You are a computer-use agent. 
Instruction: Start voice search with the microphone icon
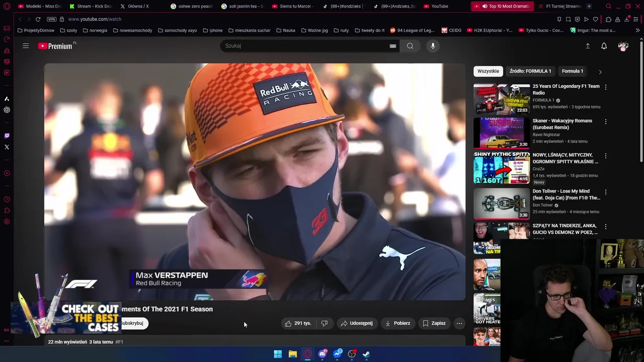pos(433,46)
